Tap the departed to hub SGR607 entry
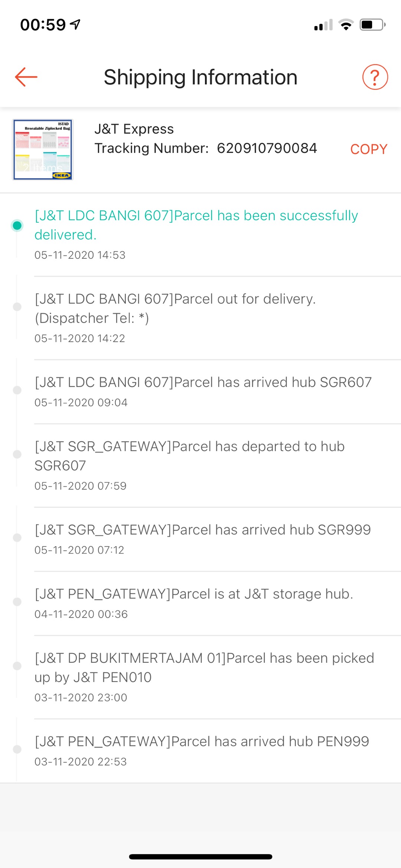 (x=189, y=456)
